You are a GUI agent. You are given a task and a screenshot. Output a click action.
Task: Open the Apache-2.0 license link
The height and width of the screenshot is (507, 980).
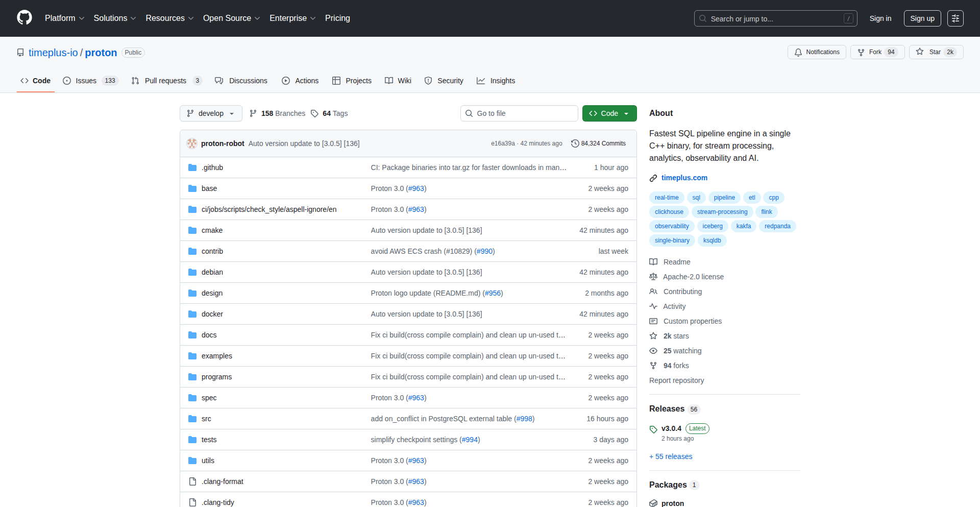693,277
